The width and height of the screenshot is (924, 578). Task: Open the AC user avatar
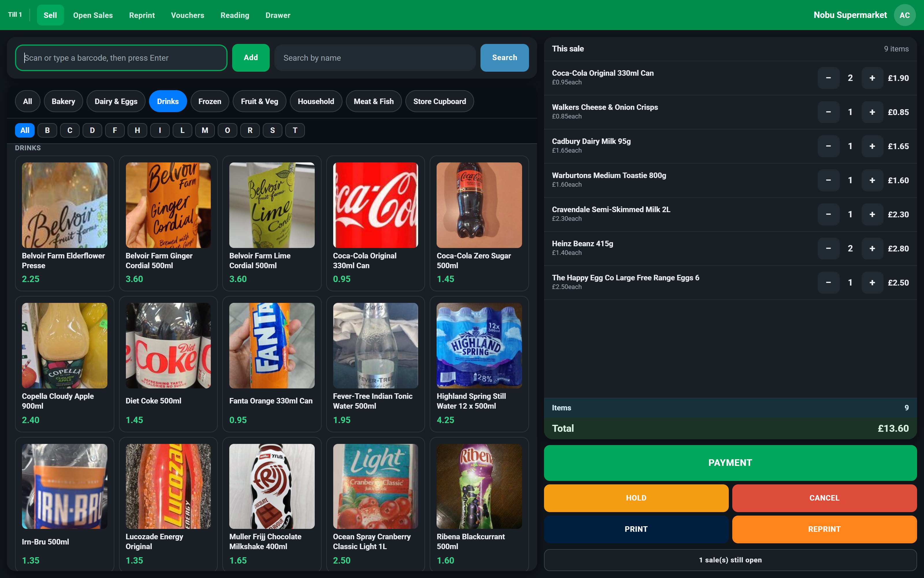[905, 15]
